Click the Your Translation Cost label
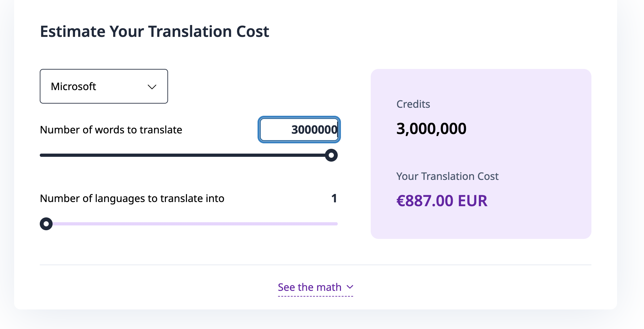 447,176
